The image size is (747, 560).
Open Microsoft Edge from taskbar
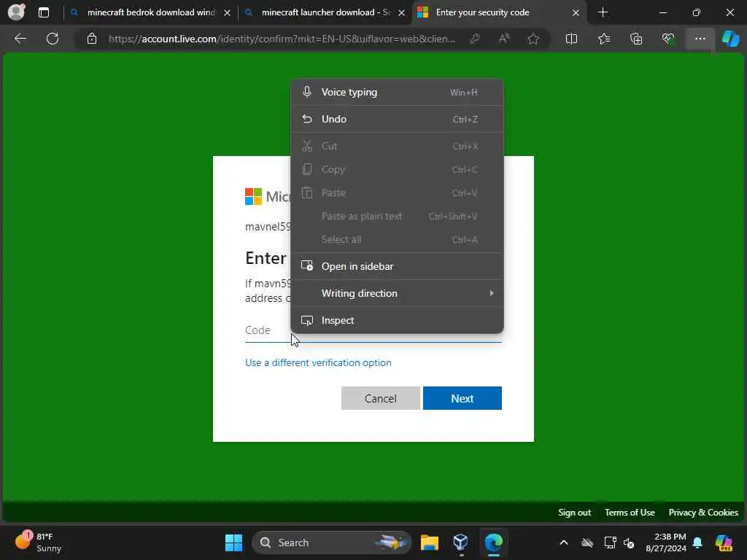pos(494,542)
